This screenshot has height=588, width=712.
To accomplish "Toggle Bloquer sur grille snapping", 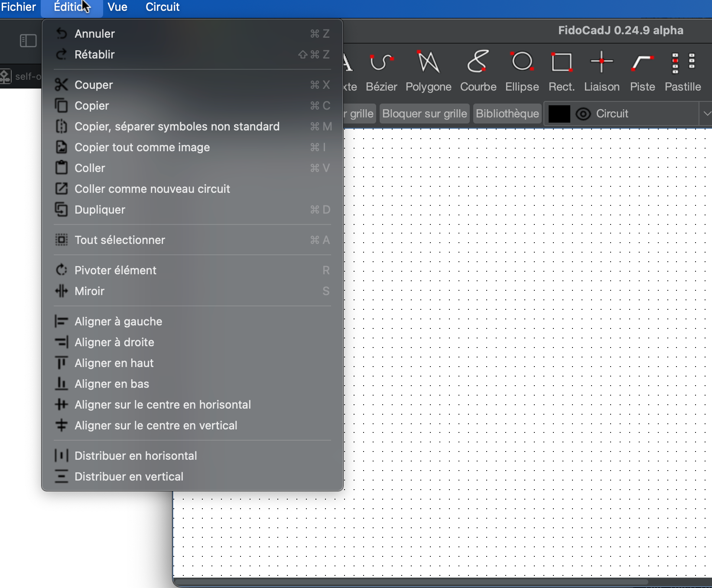I will coord(424,114).
